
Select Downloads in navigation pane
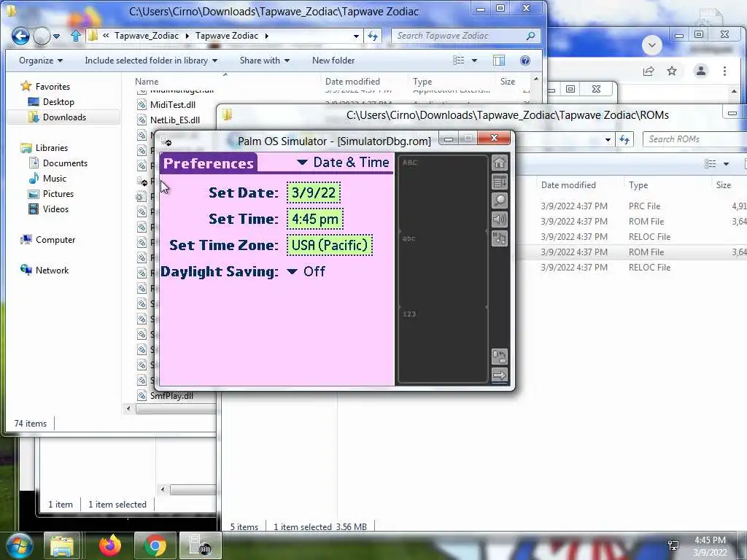point(64,117)
